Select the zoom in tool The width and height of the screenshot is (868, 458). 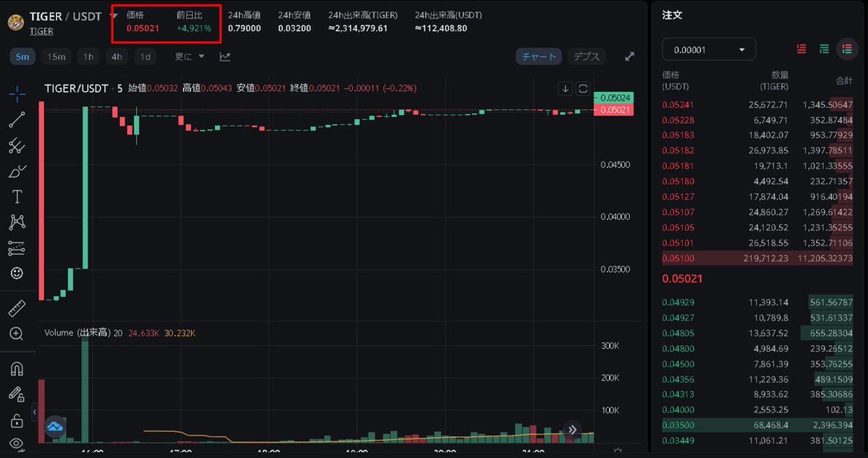click(x=17, y=334)
